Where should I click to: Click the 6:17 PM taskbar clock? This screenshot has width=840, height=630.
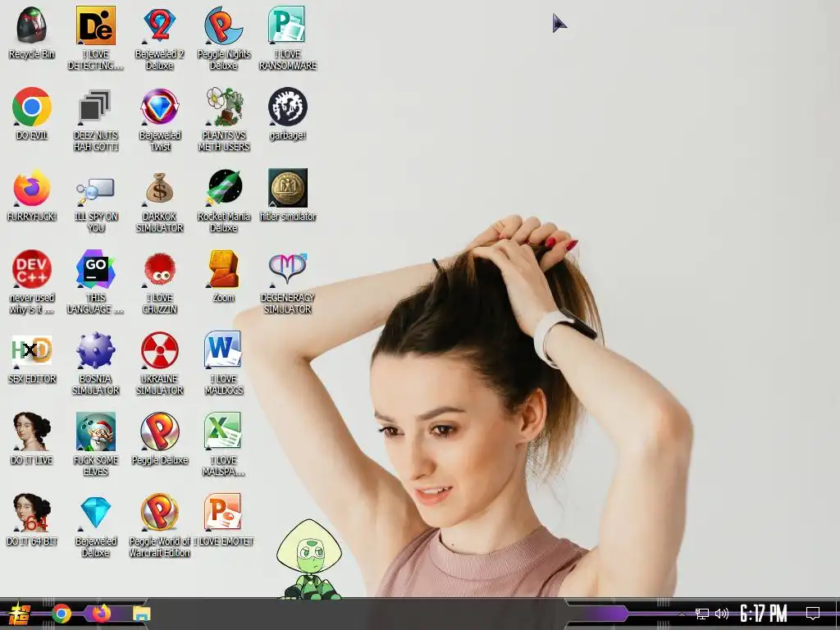click(x=764, y=614)
